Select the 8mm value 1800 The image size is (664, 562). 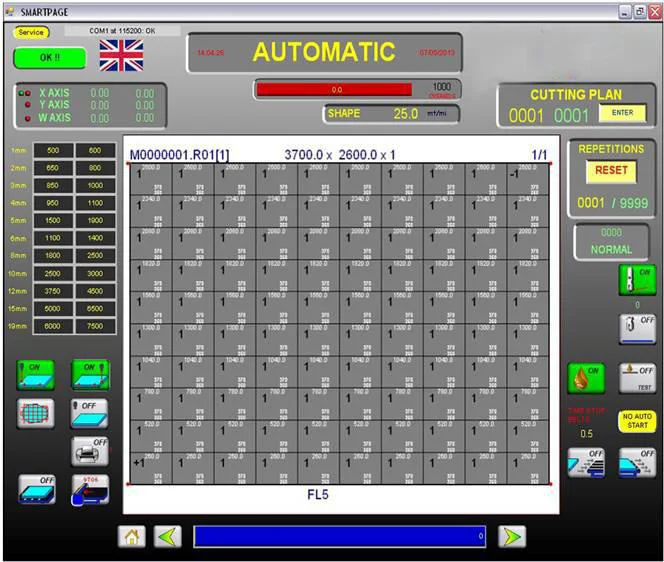pyautogui.click(x=53, y=256)
